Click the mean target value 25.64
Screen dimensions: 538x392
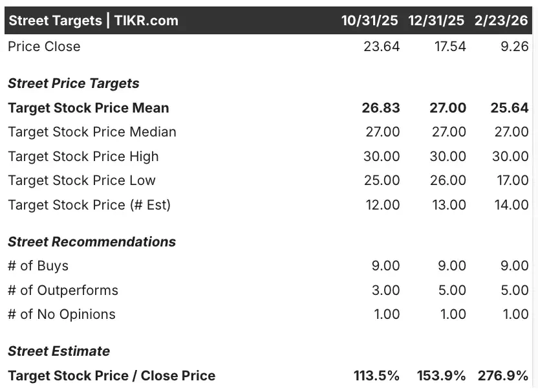click(510, 108)
